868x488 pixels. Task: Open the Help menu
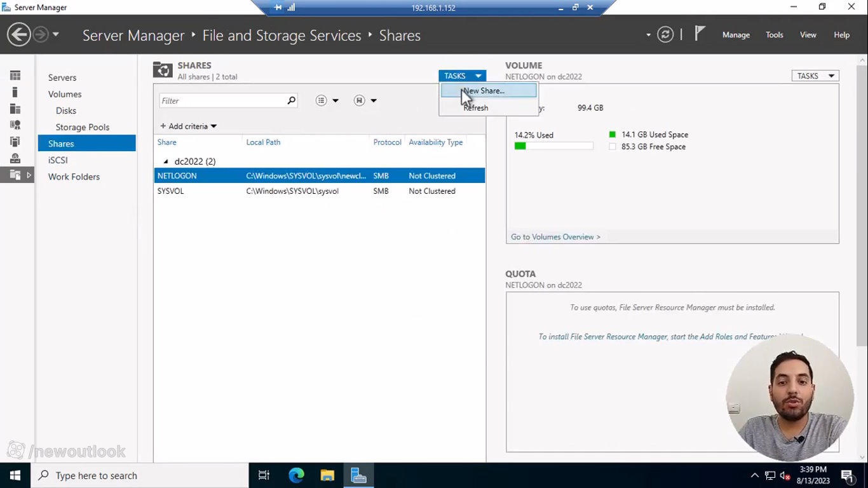click(842, 35)
